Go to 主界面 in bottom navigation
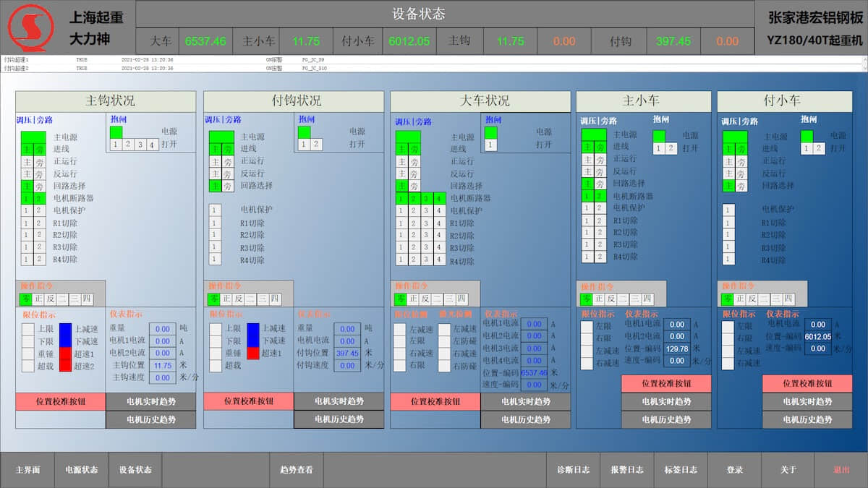Viewport: 868px width, 488px height. (27, 470)
